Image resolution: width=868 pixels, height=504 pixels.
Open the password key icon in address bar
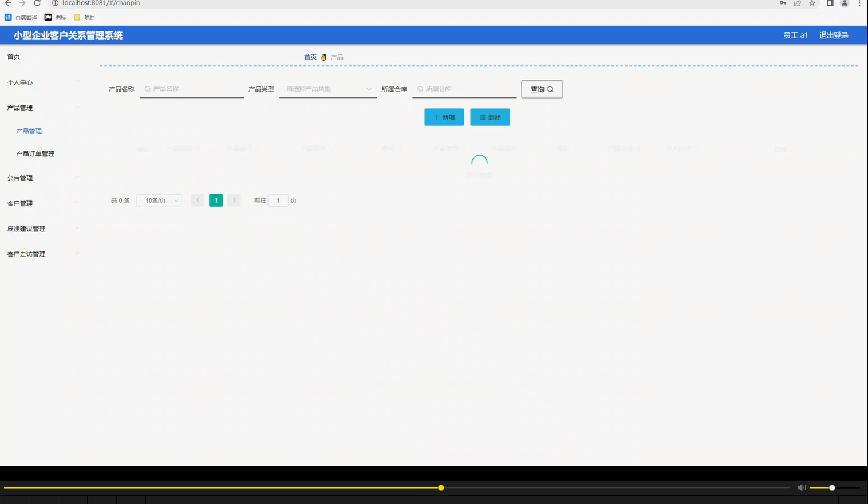[783, 3]
